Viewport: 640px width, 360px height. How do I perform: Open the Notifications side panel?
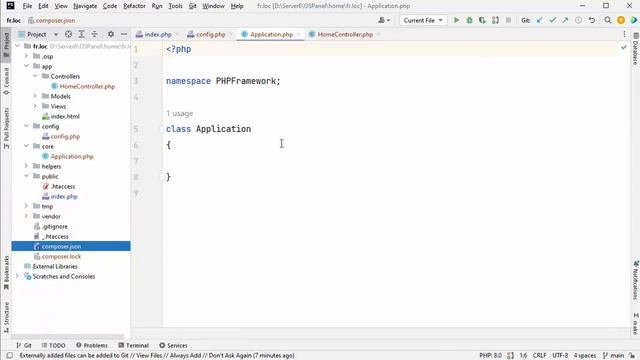click(x=635, y=280)
